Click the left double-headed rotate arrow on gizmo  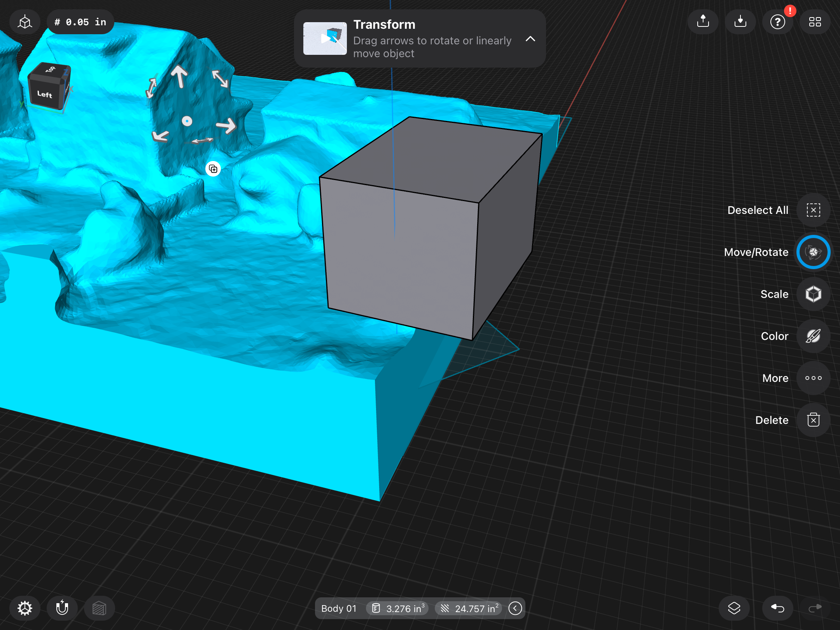[151, 88]
